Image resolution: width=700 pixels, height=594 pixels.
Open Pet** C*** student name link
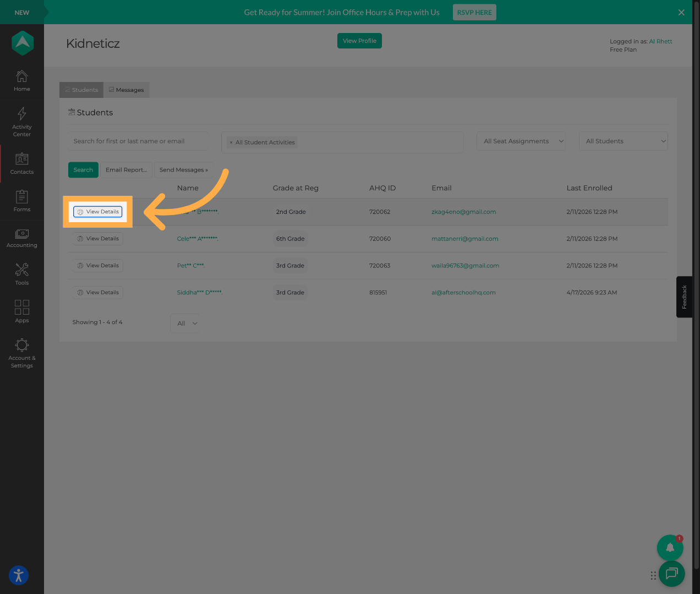190,266
